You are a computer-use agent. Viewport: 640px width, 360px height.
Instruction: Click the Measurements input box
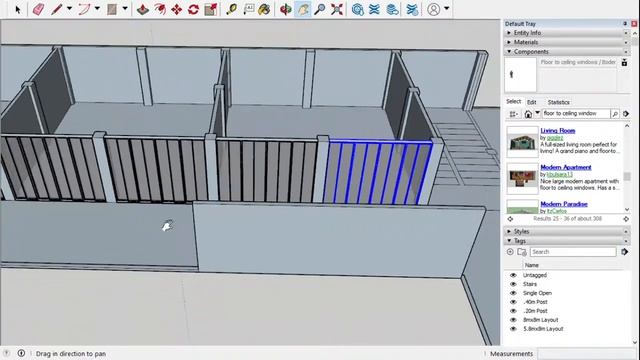tap(587, 354)
